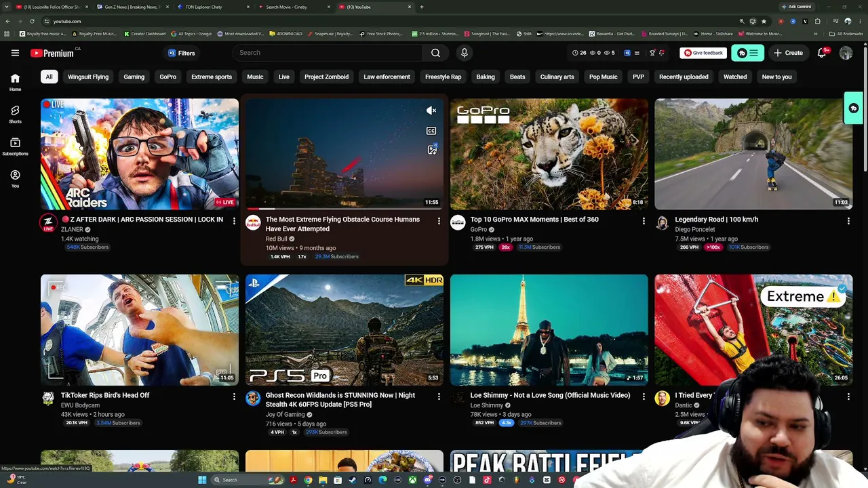Select the Extreme sports chip
The height and width of the screenshot is (488, 868).
[212, 77]
